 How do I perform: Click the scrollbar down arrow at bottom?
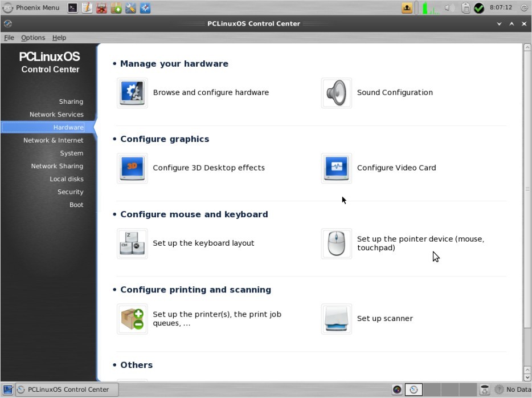pos(527,377)
